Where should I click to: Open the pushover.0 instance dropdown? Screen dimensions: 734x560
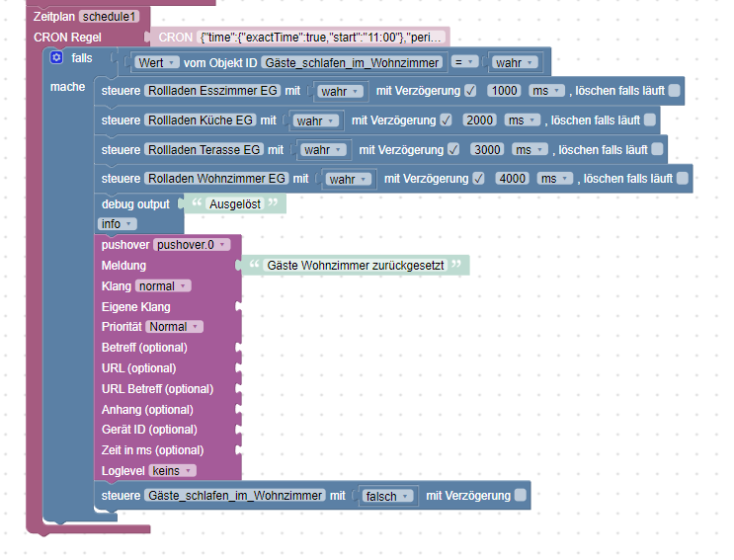(x=192, y=245)
